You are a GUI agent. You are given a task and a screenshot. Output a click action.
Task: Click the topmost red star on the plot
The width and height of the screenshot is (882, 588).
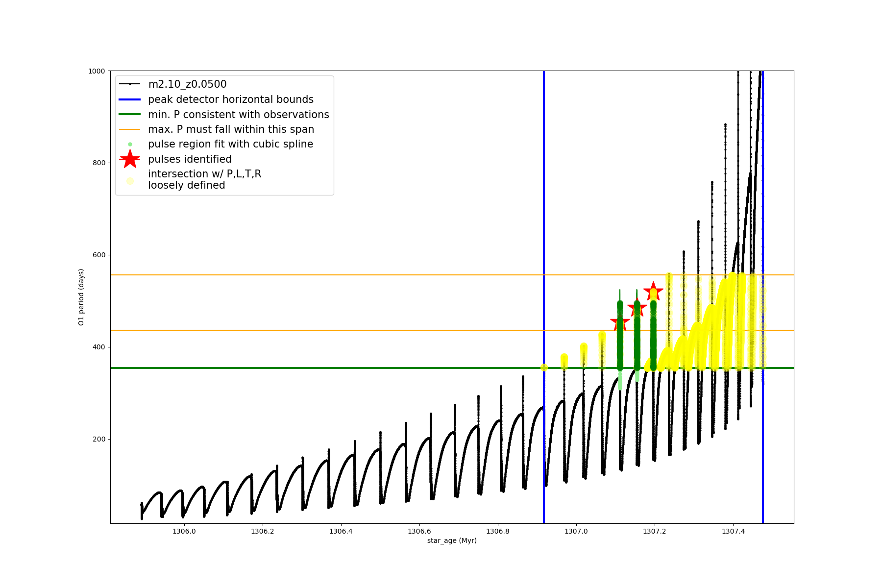653,292
